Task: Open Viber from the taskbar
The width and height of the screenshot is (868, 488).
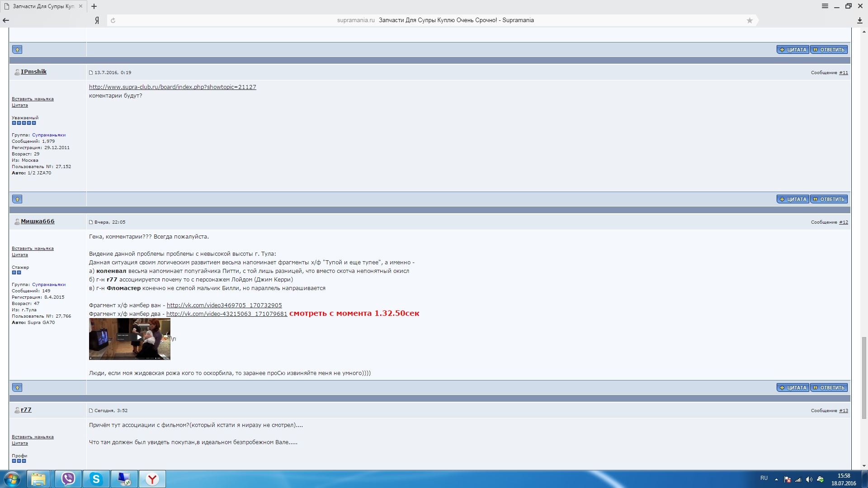Action: coord(68,479)
